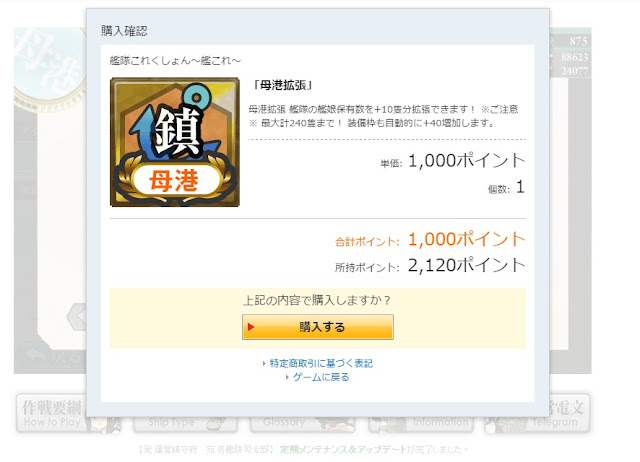Open the Ship Type banner button

[185, 424]
